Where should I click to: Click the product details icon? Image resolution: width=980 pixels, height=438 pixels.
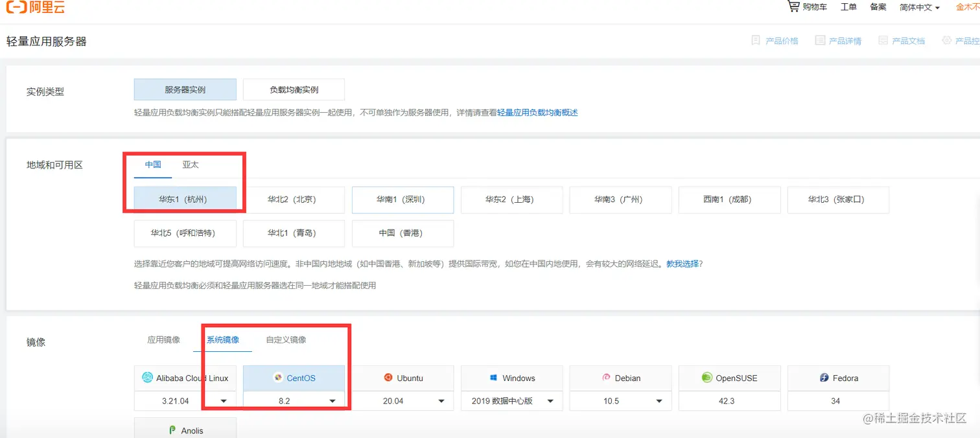pos(820,40)
